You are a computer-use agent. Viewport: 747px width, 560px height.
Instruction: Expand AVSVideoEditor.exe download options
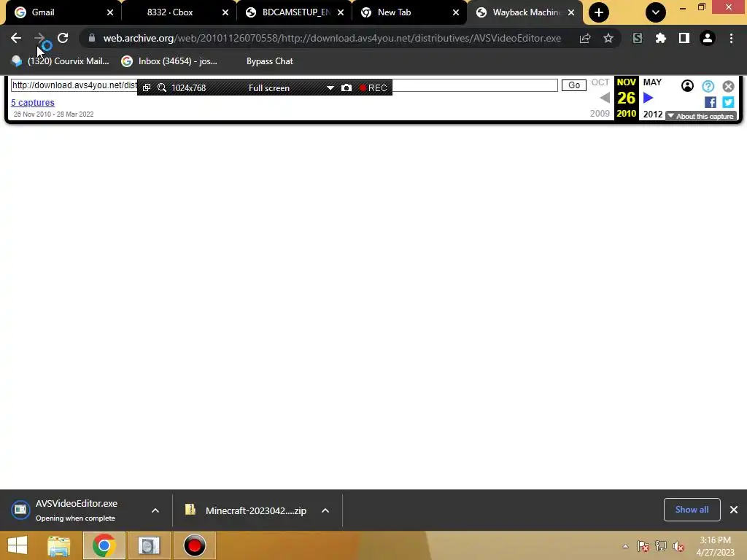[155, 510]
